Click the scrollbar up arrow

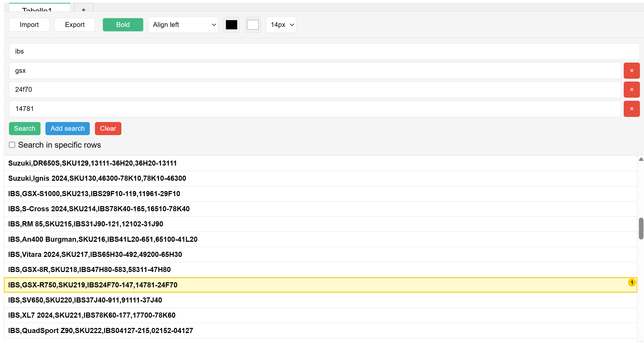pos(641,159)
